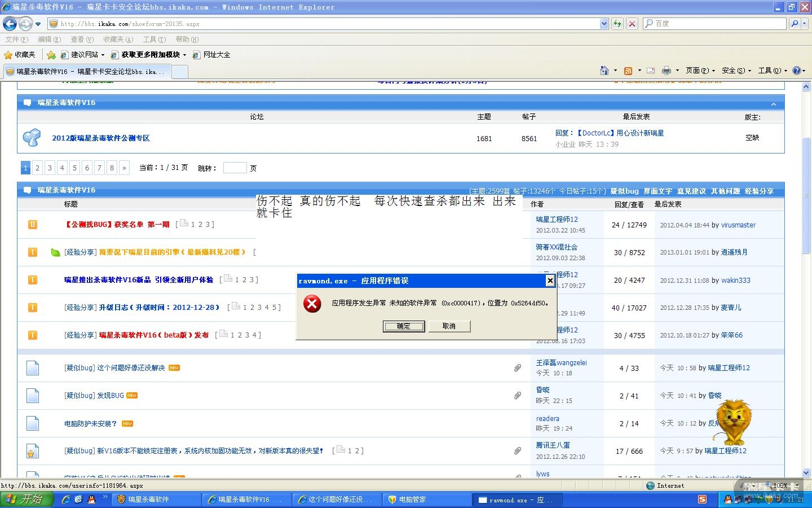This screenshot has height=508, width=812.
Task: Click the thread page icon beside 电脑防护未安装
Action: click(33, 423)
